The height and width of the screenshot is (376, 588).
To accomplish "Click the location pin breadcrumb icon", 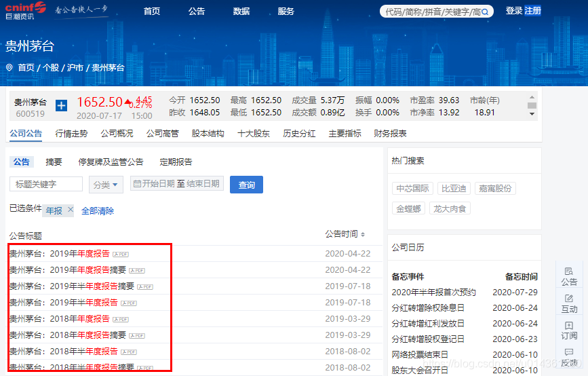I will (9, 68).
